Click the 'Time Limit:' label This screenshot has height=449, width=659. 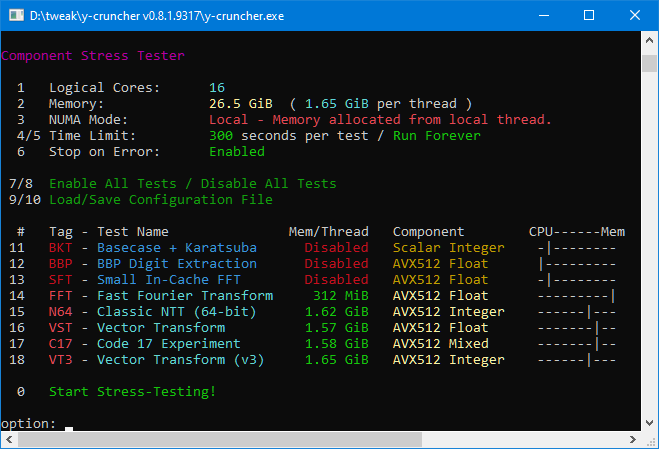(x=92, y=135)
